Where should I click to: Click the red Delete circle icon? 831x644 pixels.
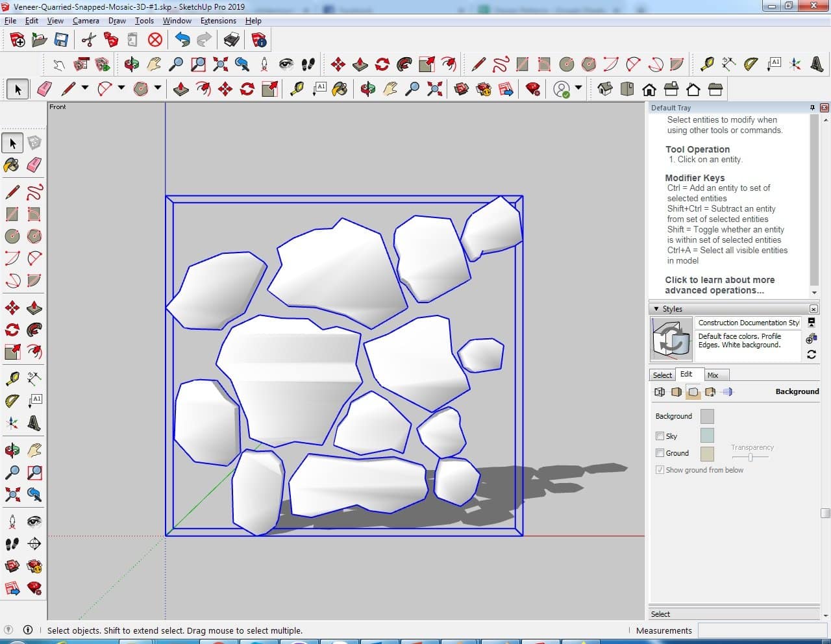(155, 40)
